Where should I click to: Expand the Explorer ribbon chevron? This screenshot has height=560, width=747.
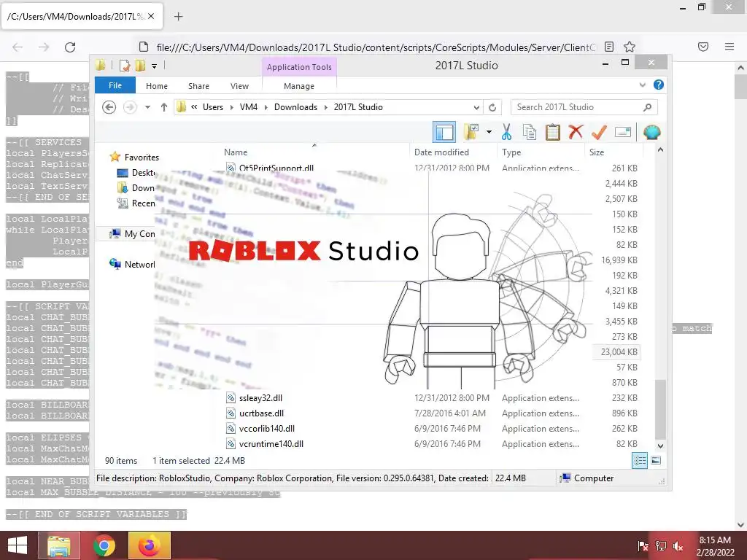tap(642, 85)
